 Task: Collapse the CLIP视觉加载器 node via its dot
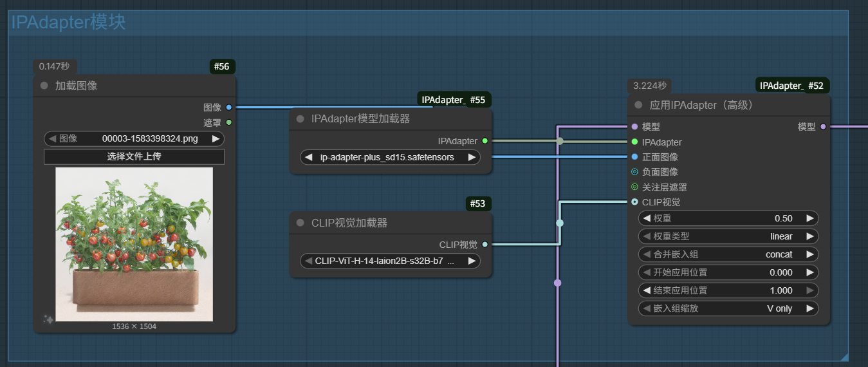tap(300, 223)
